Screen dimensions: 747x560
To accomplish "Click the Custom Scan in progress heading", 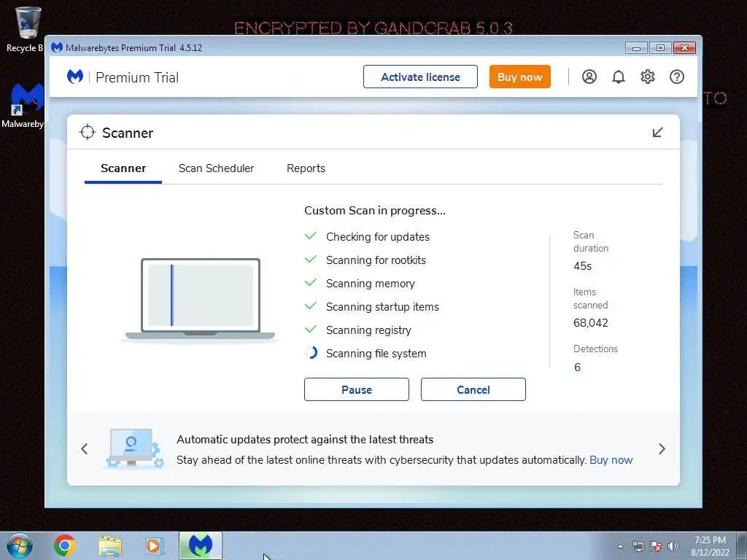I will pos(375,211).
